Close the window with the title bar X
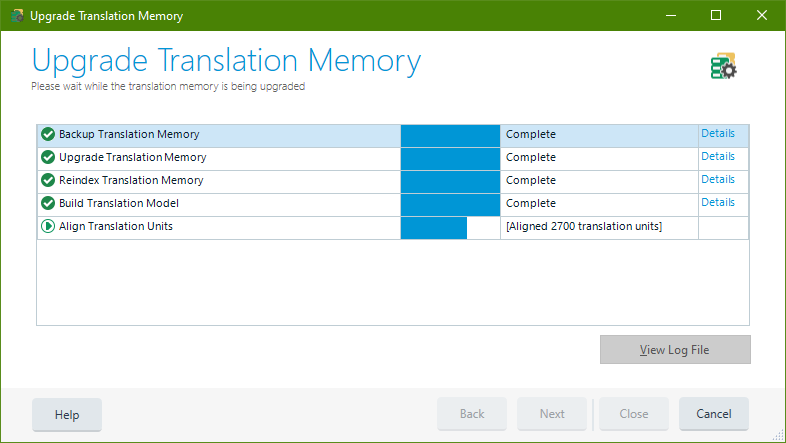786x443 pixels. point(762,16)
